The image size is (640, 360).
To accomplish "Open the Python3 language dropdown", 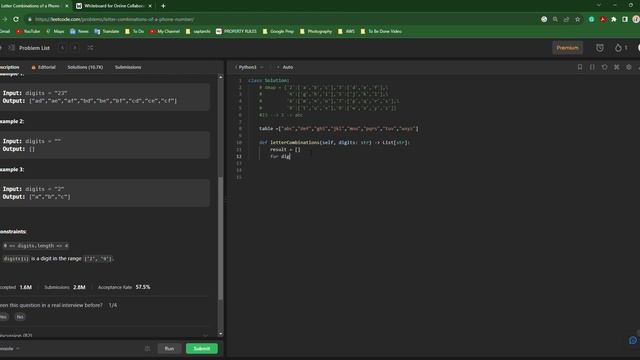I will 249,67.
